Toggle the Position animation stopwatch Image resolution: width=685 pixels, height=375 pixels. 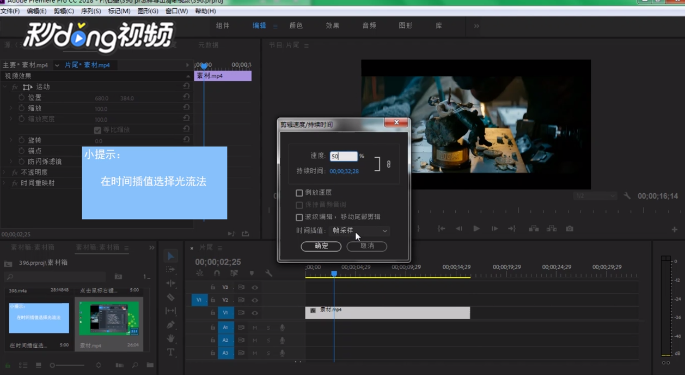(x=22, y=97)
